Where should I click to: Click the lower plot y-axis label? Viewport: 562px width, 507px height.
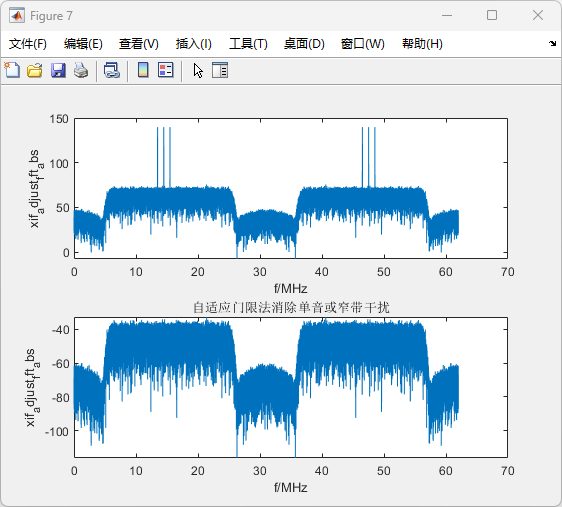pos(32,388)
